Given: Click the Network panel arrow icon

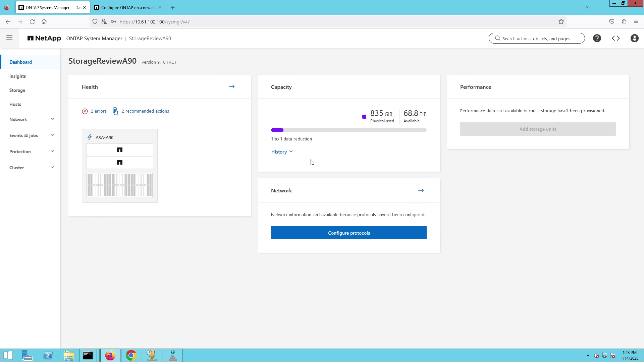Looking at the screenshot, I should pos(421,190).
